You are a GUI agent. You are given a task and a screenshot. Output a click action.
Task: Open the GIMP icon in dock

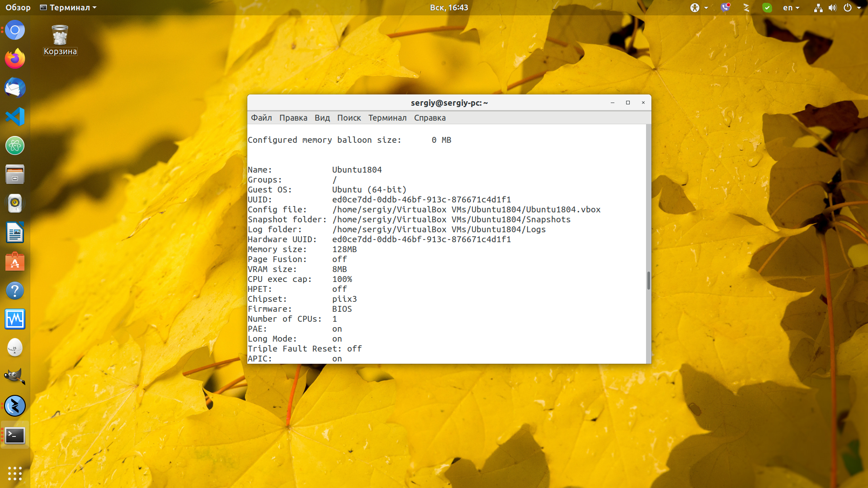[15, 376]
